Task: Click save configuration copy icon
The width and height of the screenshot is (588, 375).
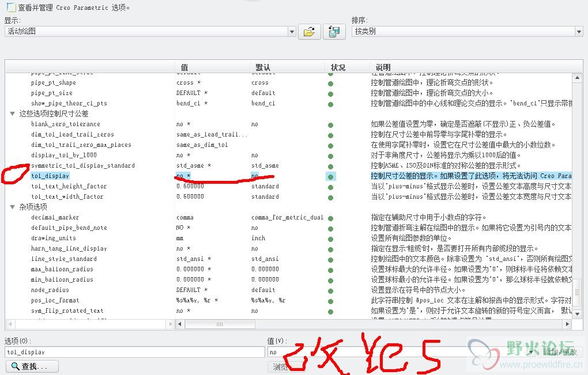Action: point(334,32)
